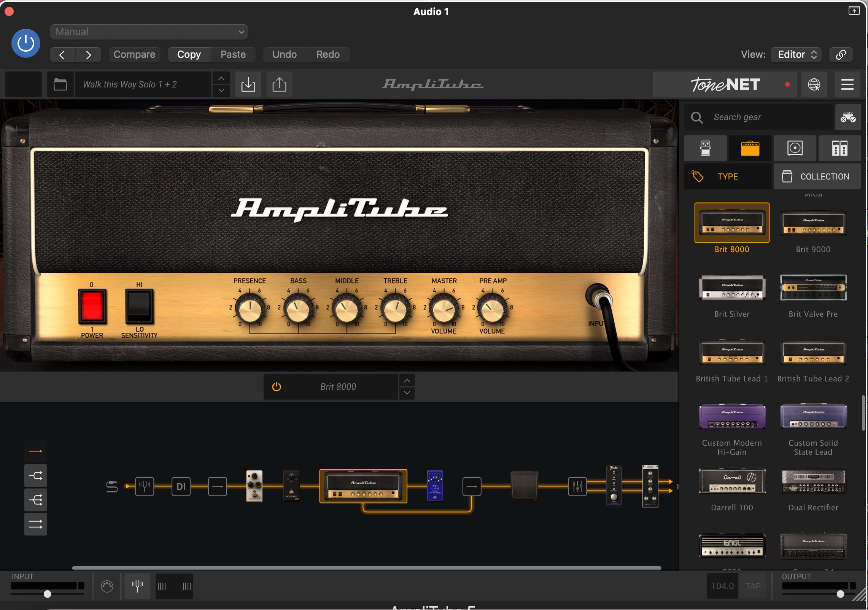This screenshot has width=868, height=610.
Task: Toggle the red POWER switch on the amp
Action: click(x=92, y=307)
